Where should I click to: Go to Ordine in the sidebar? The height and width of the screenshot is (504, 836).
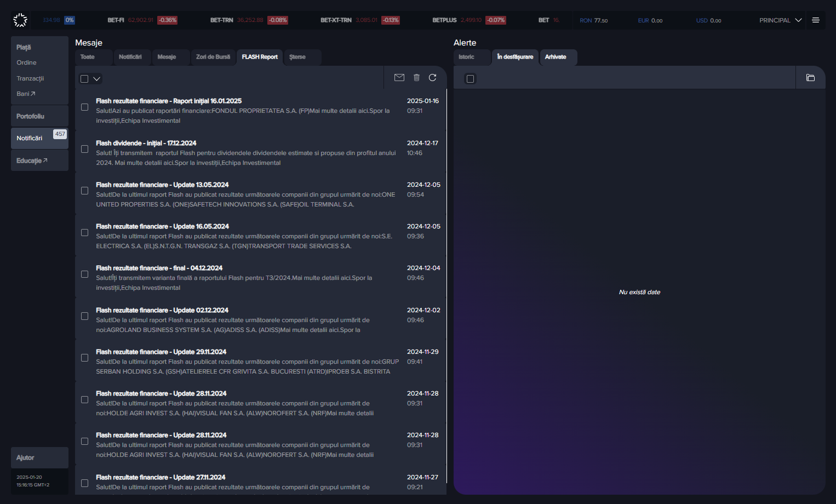click(x=26, y=62)
